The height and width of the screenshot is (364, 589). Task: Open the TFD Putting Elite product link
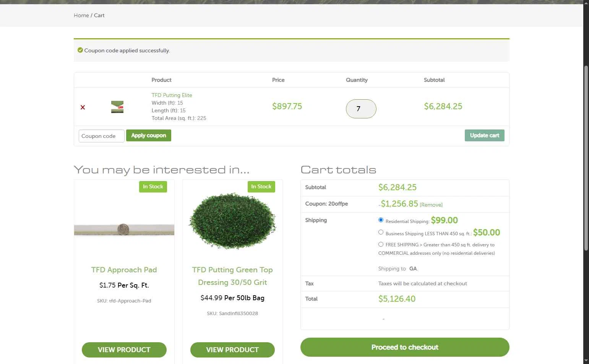tap(172, 95)
